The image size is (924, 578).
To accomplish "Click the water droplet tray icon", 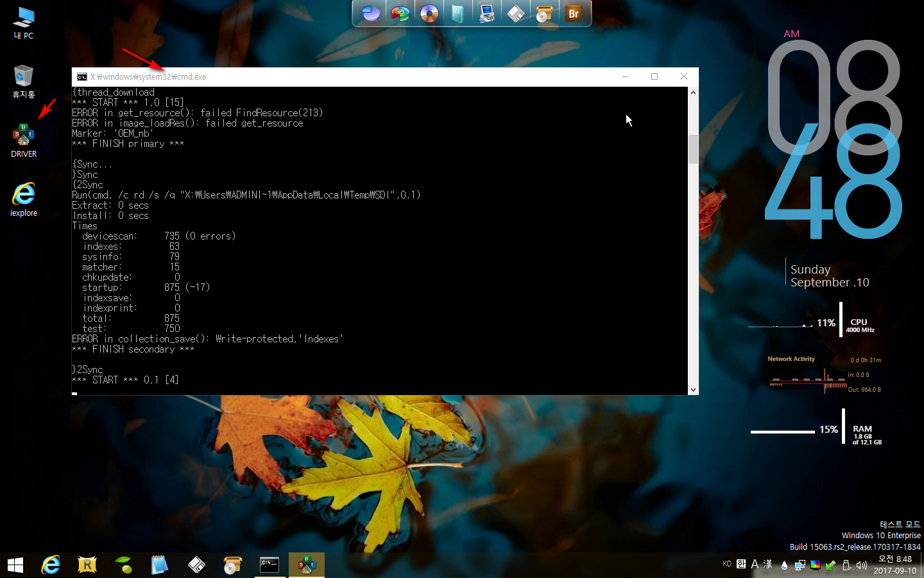I will click(784, 565).
